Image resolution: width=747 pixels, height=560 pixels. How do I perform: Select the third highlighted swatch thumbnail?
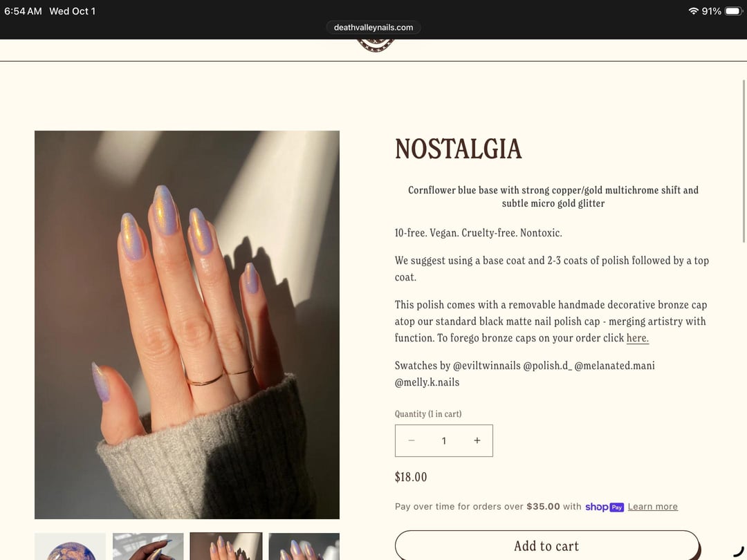tap(226, 547)
